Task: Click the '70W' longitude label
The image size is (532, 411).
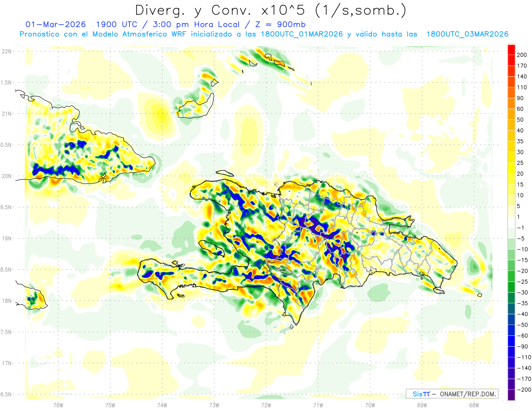Action: [370, 405]
